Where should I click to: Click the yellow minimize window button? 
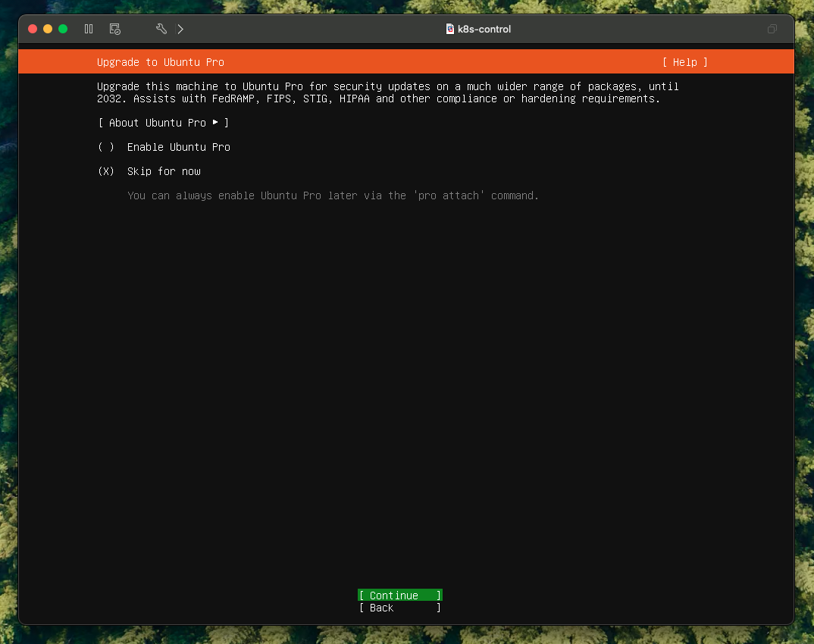click(x=48, y=29)
